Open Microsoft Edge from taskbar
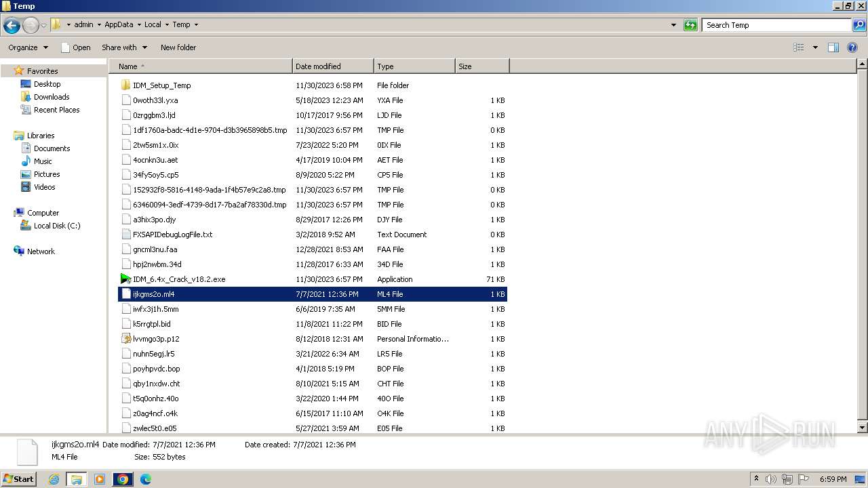Screen dimensions: 868x488 click(x=146, y=479)
